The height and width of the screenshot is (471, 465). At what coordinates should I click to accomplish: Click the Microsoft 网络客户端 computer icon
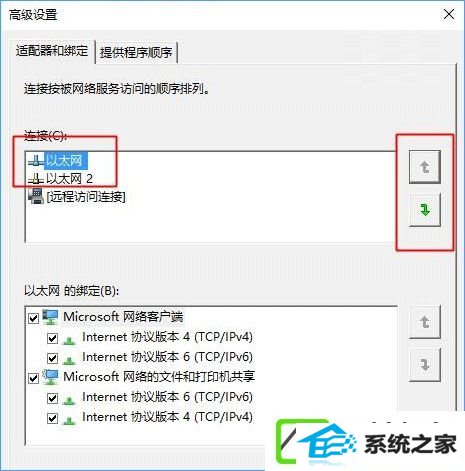[50, 317]
